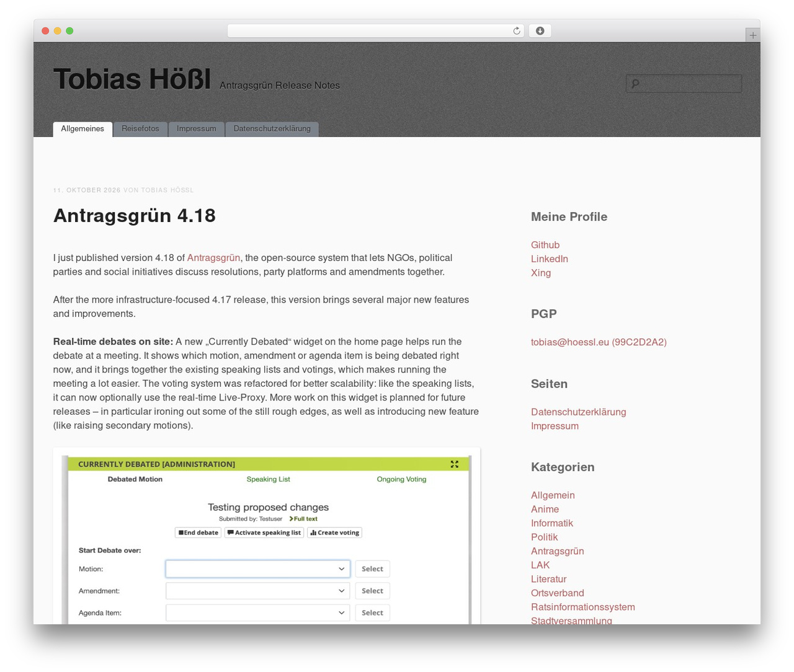Open the browser downloads button
Image resolution: width=794 pixels, height=672 pixels.
[x=540, y=31]
